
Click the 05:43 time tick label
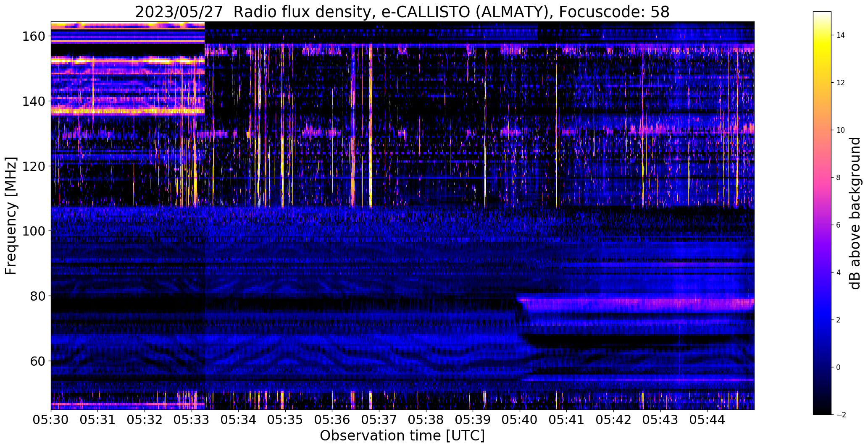660,419
